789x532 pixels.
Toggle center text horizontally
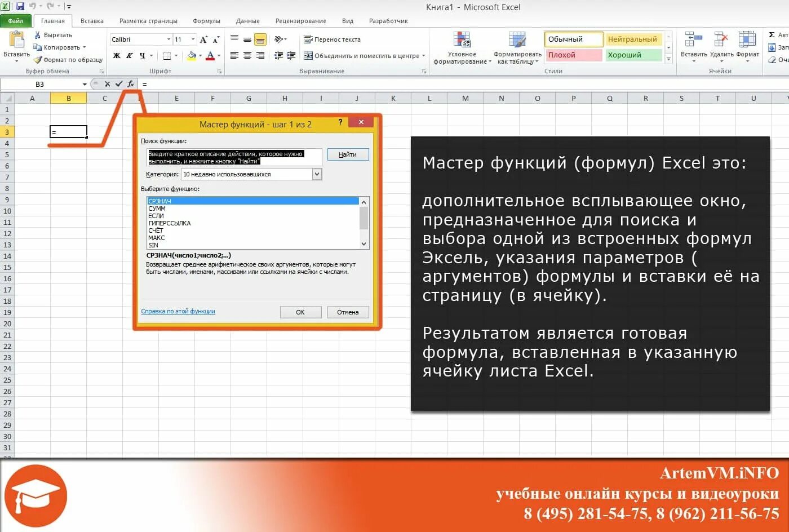point(247,56)
